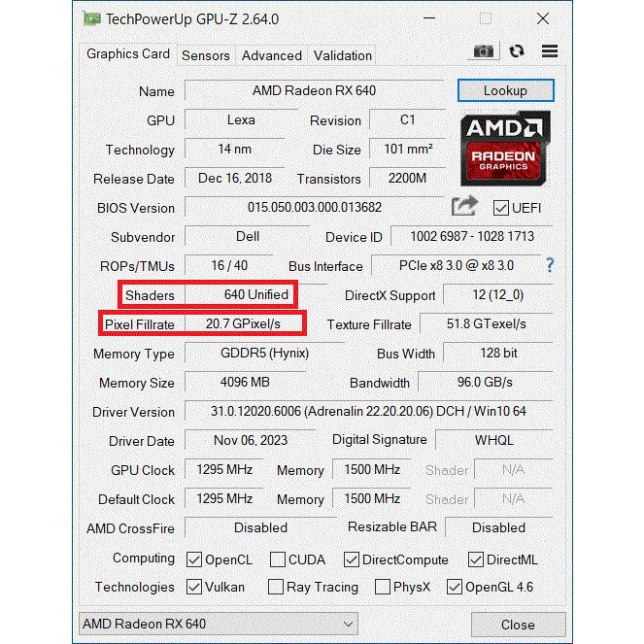Screen dimensions: 644x644
Task: Open the hamburger menu icon
Action: tap(550, 51)
